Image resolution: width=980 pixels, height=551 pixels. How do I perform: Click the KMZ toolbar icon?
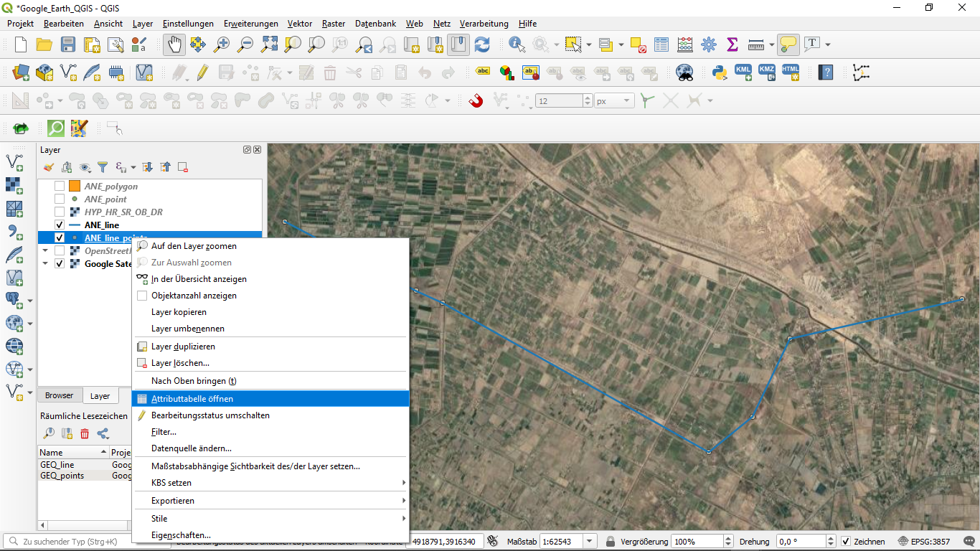coord(766,72)
